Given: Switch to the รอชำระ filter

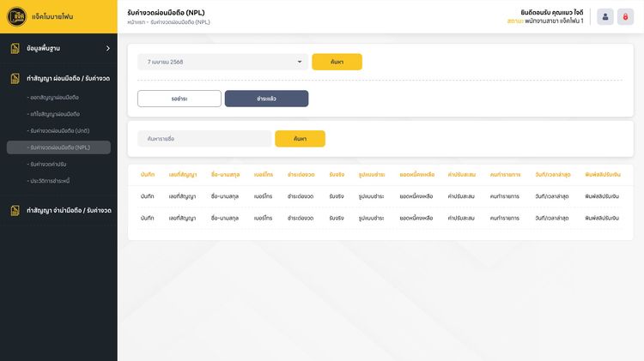Looking at the screenshot, I should click(x=179, y=99).
